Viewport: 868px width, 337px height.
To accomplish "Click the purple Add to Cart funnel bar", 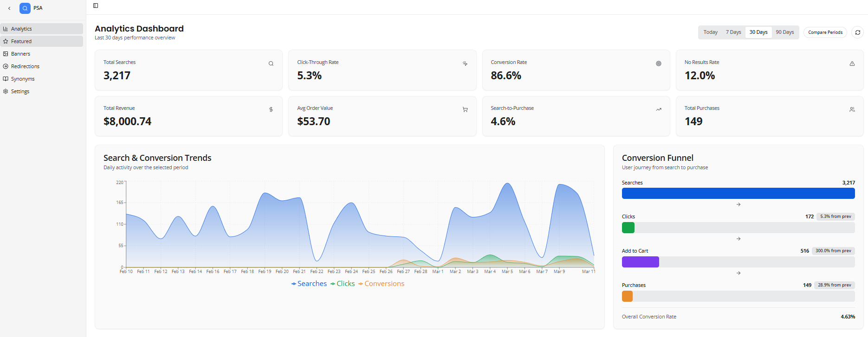I will click(x=640, y=262).
